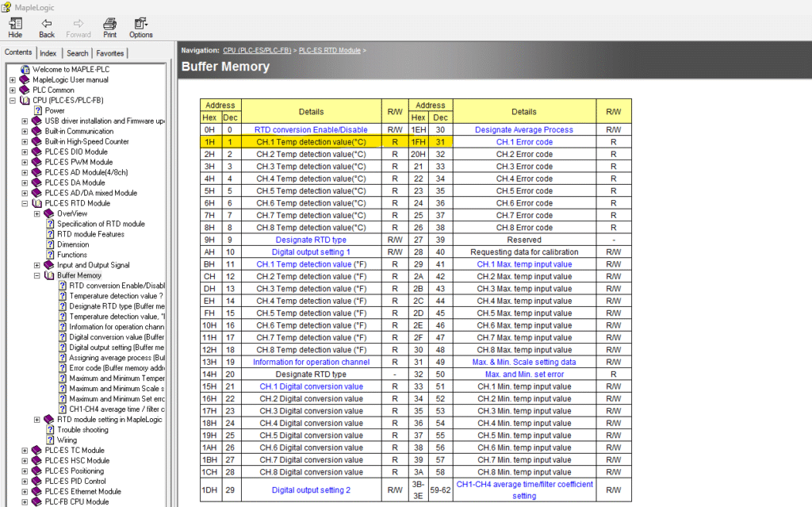Open Digital output setting 1 link
Image resolution: width=812 pixels, height=507 pixels.
click(x=311, y=252)
